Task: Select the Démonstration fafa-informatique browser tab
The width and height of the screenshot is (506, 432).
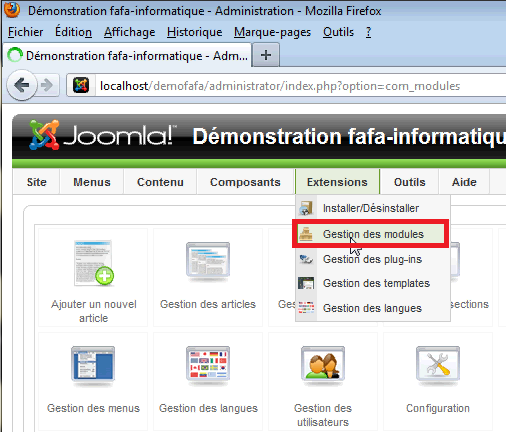Action: 127,55
